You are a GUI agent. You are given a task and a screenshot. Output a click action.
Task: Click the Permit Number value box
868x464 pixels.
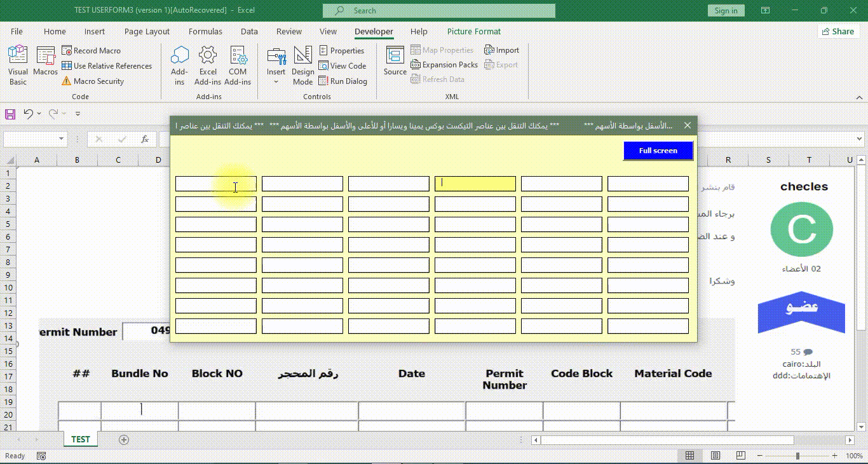point(147,331)
